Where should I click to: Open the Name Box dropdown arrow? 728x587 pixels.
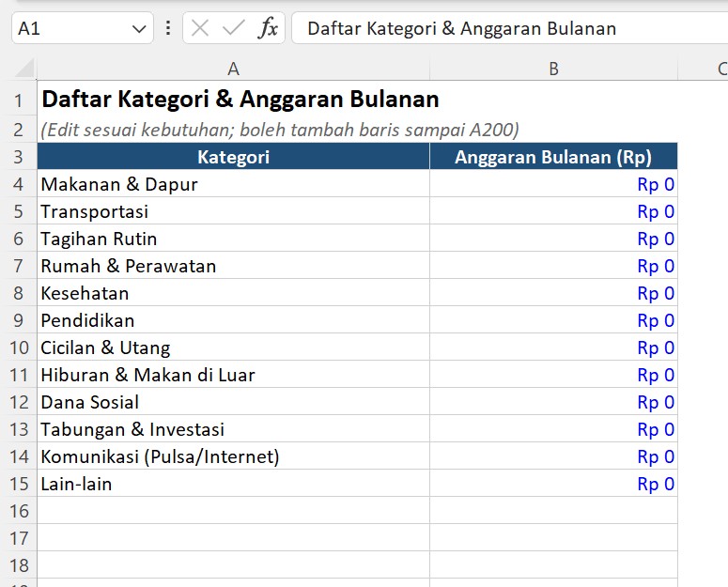point(139,29)
